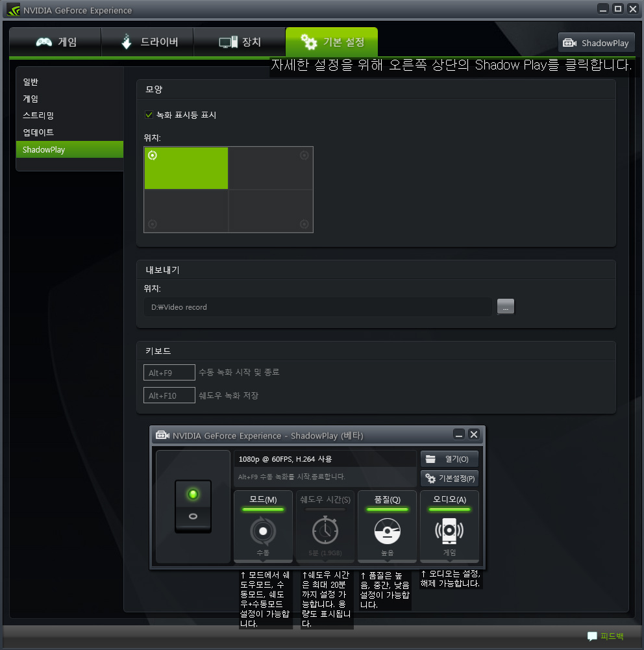
Task: Browse for export folder with ... button
Action: coord(506,306)
